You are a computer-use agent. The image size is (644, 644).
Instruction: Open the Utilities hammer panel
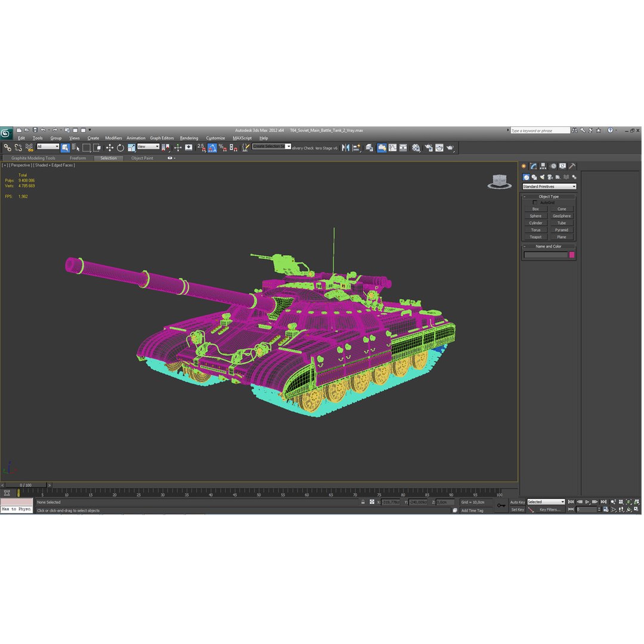click(572, 166)
